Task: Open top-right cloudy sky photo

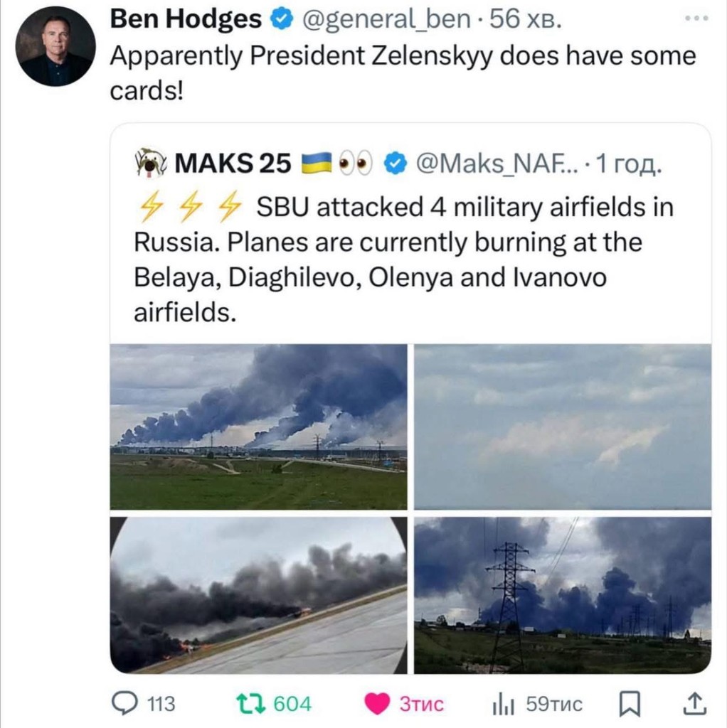Action: (563, 427)
